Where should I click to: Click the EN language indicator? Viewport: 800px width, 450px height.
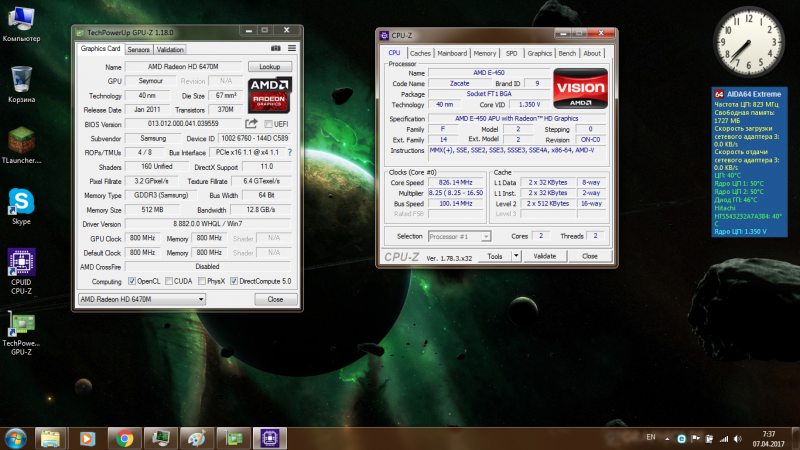coord(651,437)
